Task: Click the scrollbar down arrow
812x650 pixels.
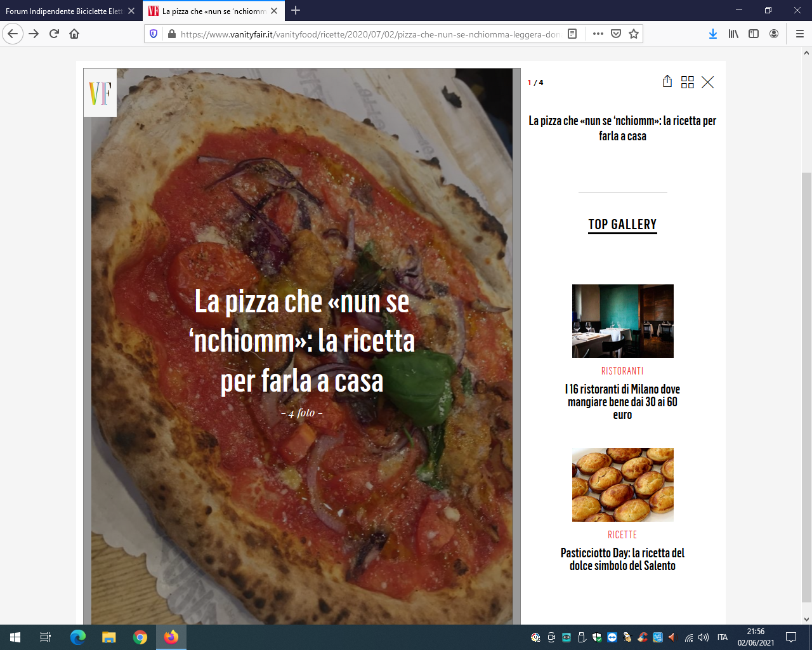Action: (x=806, y=619)
